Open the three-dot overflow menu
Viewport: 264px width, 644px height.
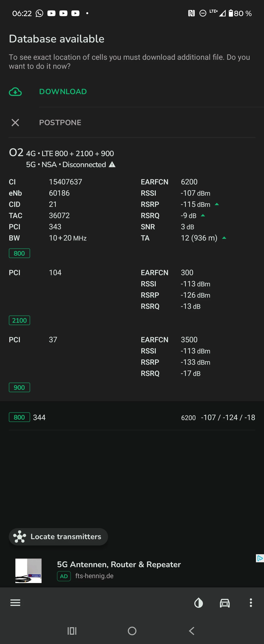(251, 603)
